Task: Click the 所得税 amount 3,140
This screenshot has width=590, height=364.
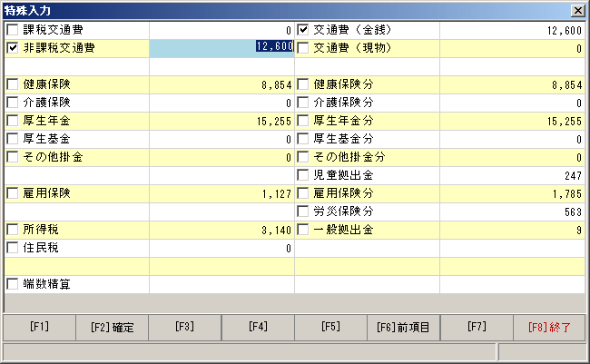Action: [221, 230]
